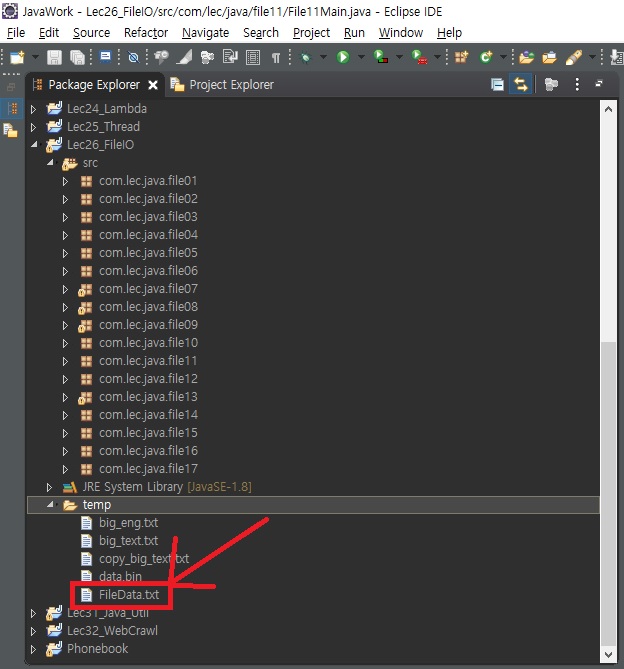Click the New wizard toolbar icon

point(17,57)
